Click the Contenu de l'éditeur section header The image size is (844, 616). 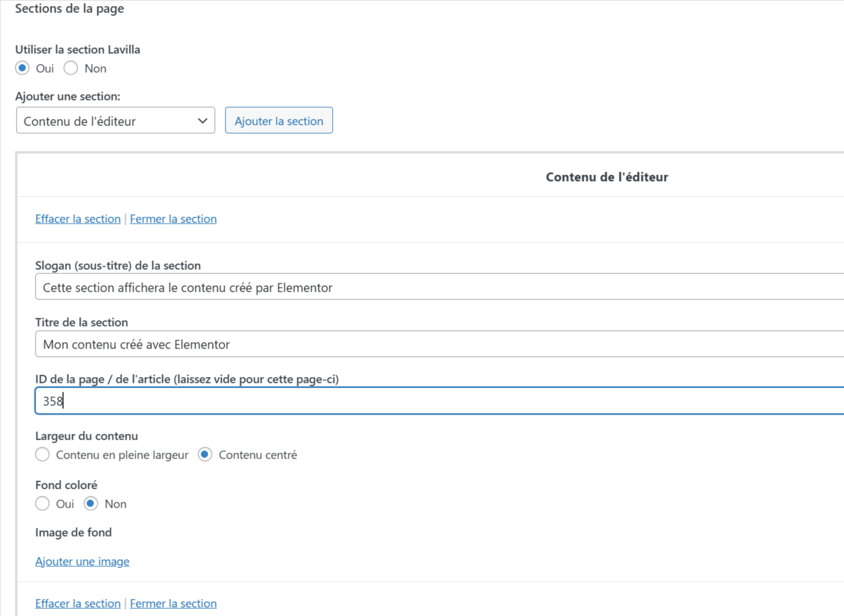point(606,177)
